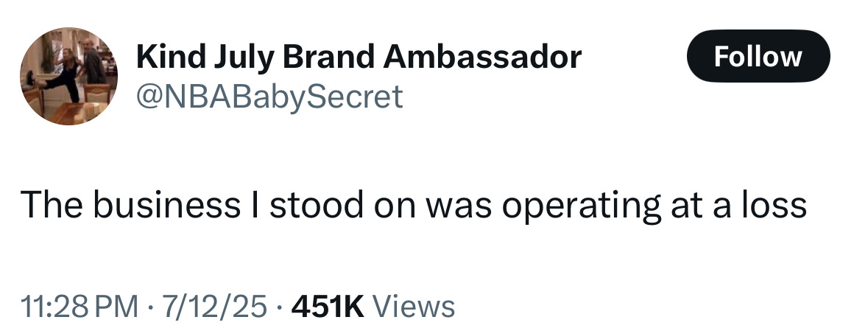The width and height of the screenshot is (868, 331).
Task: Open the tweet about operating at a loss
Action: click(x=414, y=205)
